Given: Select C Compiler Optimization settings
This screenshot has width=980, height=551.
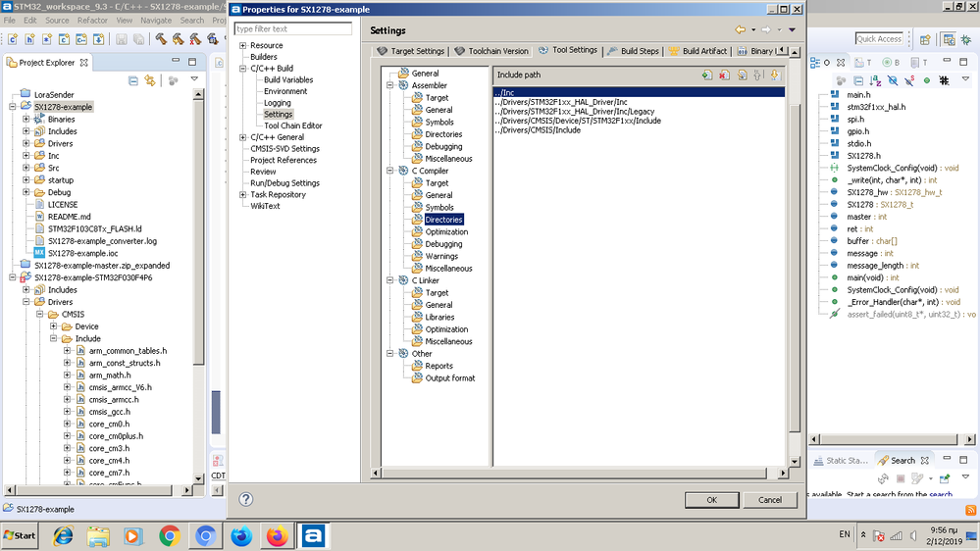Looking at the screenshot, I should point(446,231).
